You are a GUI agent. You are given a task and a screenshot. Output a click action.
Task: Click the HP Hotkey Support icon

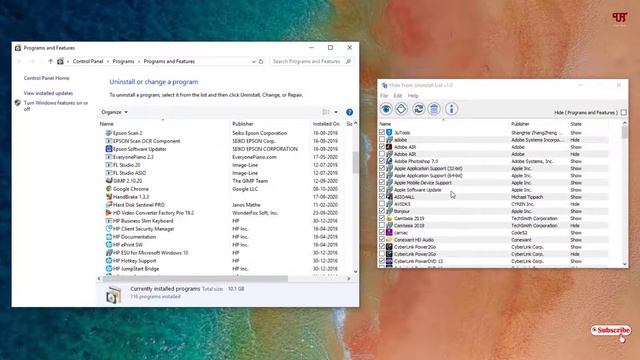(109, 261)
